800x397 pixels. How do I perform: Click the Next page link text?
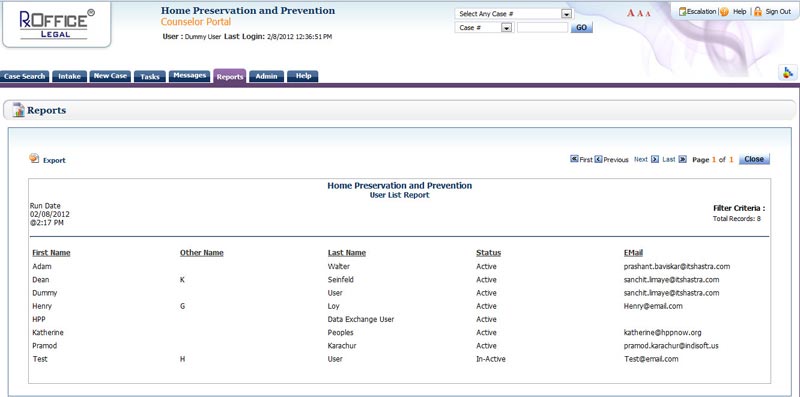tap(641, 159)
